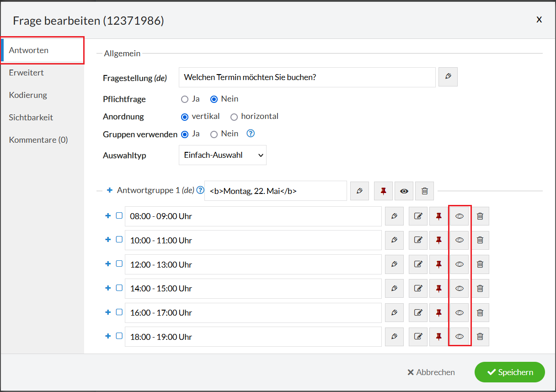The height and width of the screenshot is (392, 556).
Task: Set Pflichtfrage to Ja
Action: 185,99
